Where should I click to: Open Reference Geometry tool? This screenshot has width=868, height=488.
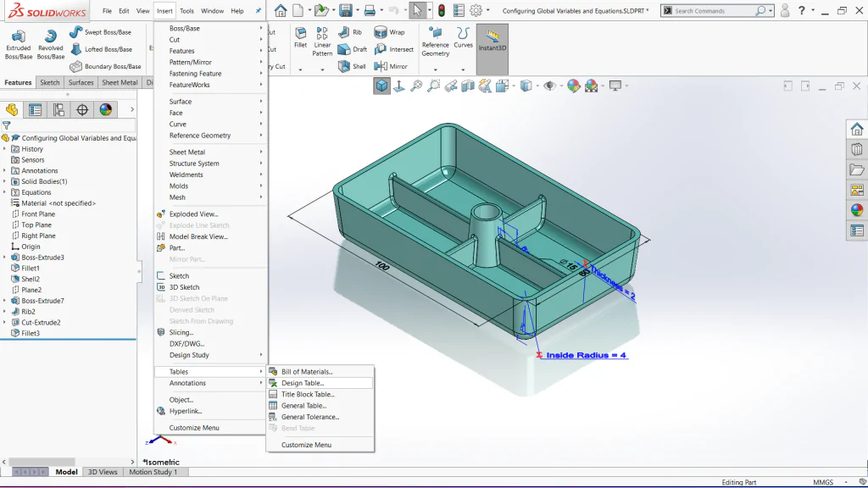click(435, 42)
